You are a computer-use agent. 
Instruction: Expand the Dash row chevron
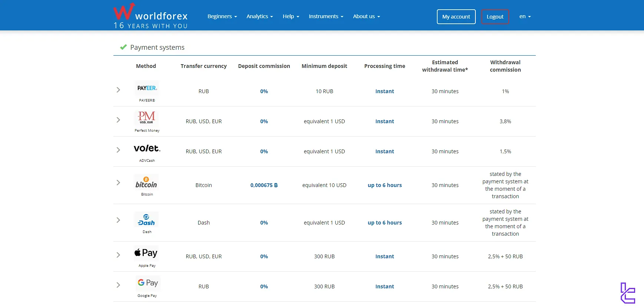tap(118, 220)
